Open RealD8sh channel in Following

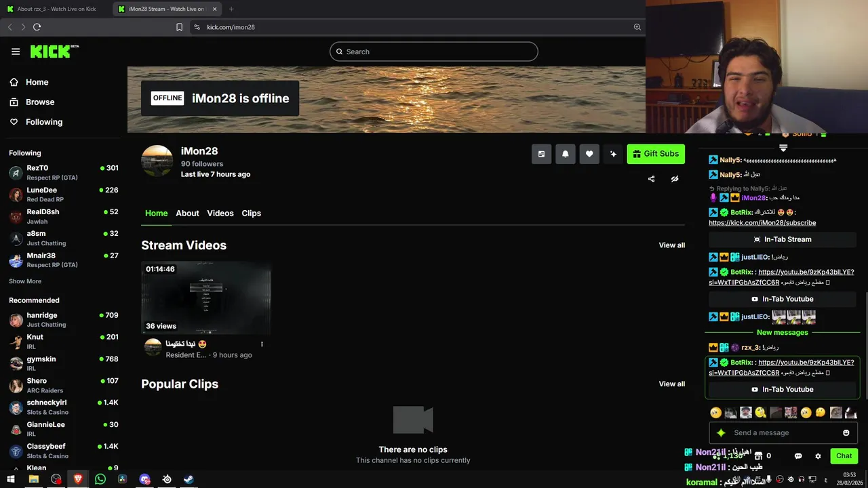64,216
